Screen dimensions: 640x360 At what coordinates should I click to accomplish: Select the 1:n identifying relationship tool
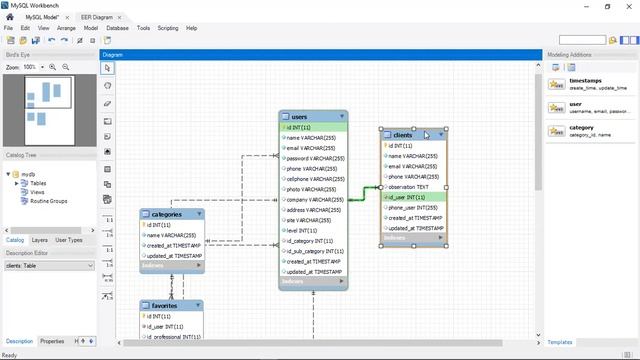point(107,263)
